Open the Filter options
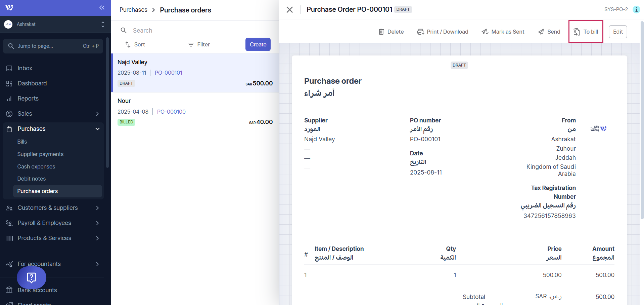The image size is (644, 305). [x=199, y=44]
